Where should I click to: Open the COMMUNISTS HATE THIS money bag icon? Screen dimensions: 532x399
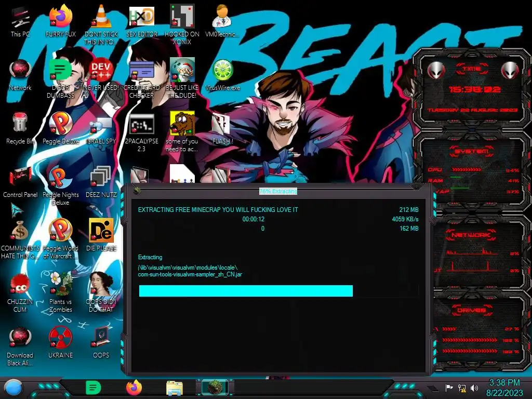pyautogui.click(x=20, y=239)
